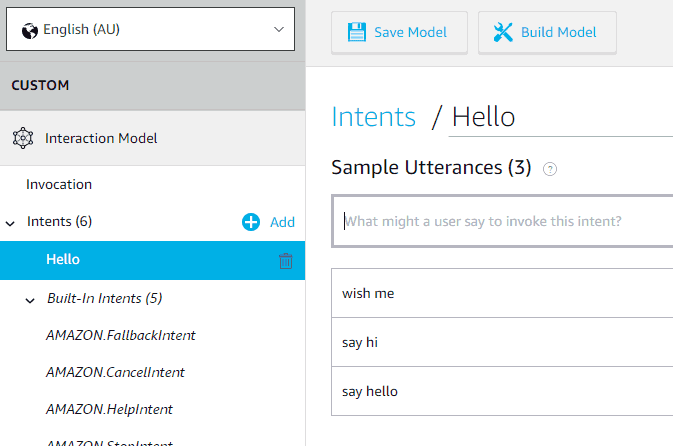Select the Intents (6) tree label
This screenshot has width=673, height=446.
[x=59, y=221]
